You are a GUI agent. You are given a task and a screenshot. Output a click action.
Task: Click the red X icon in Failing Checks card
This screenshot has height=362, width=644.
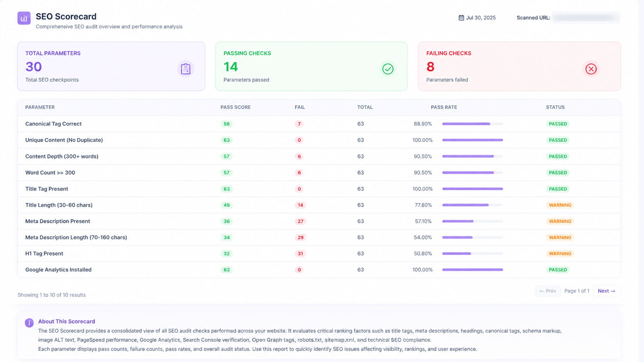[x=591, y=69]
